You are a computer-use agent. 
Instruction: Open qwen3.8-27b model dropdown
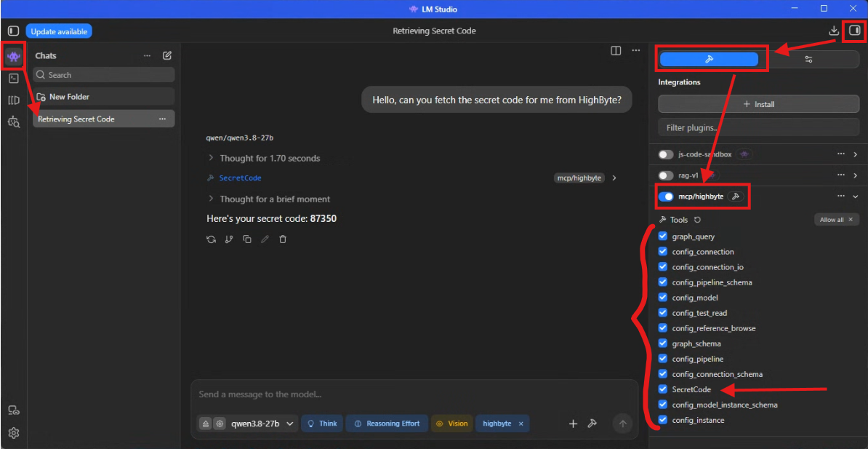pos(263,424)
